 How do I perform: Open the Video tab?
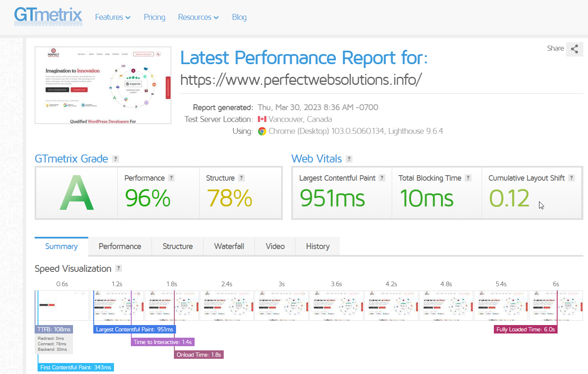[x=275, y=247]
